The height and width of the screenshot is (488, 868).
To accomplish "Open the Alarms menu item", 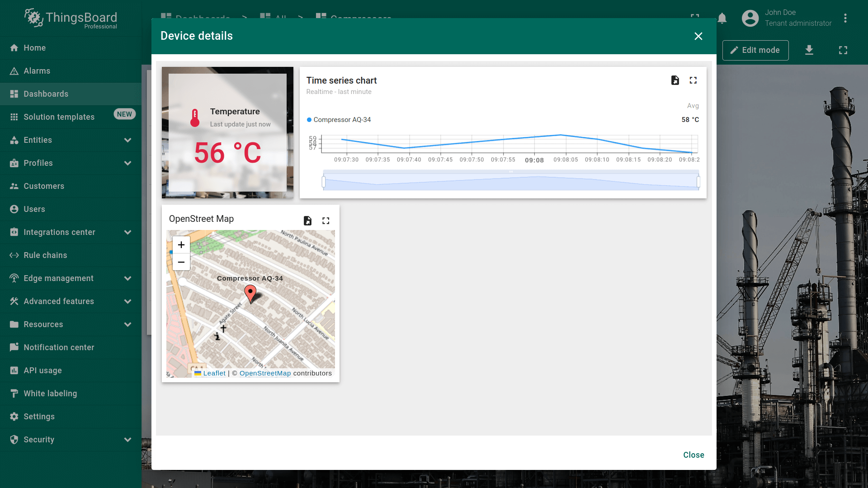I will (x=37, y=71).
